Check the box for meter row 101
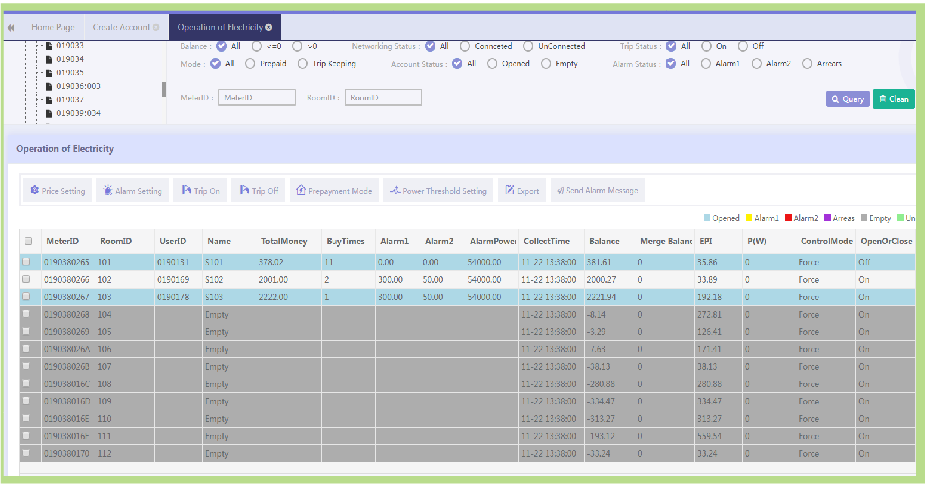This screenshot has width=928, height=484. click(28, 262)
